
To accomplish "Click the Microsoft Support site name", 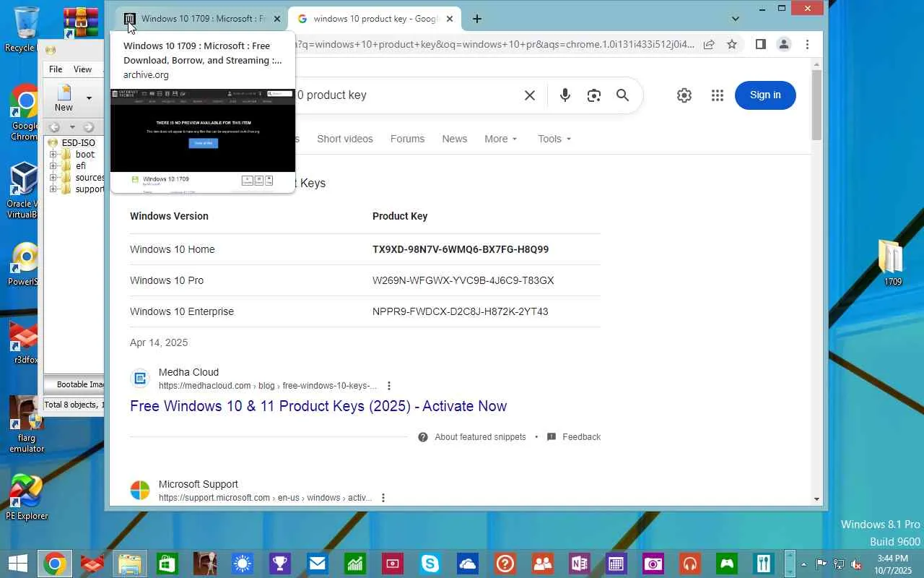I will point(199,484).
